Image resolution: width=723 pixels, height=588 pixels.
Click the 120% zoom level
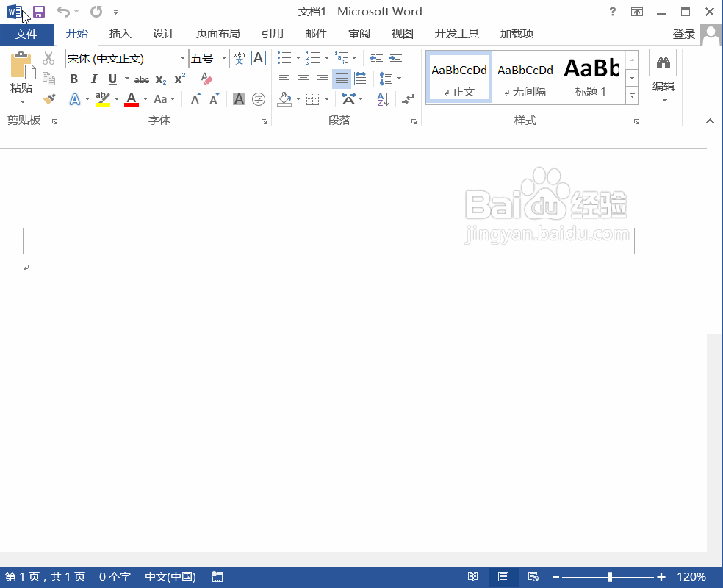691,576
